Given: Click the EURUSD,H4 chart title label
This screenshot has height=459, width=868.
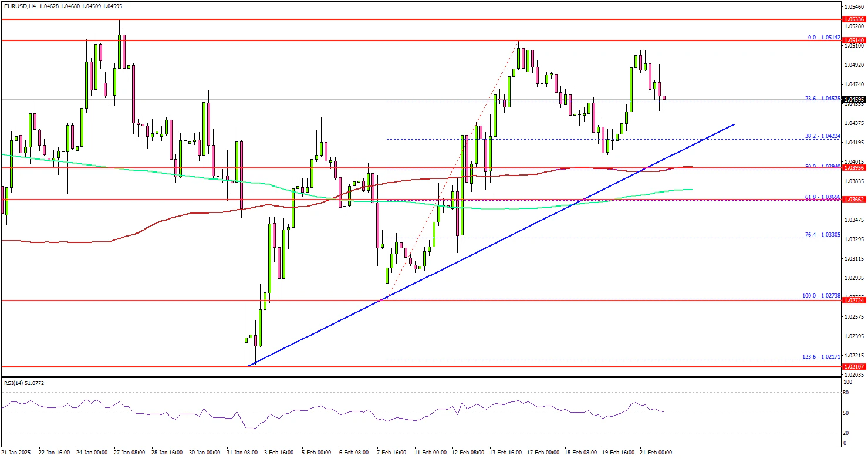Looking at the screenshot, I should point(19,4).
